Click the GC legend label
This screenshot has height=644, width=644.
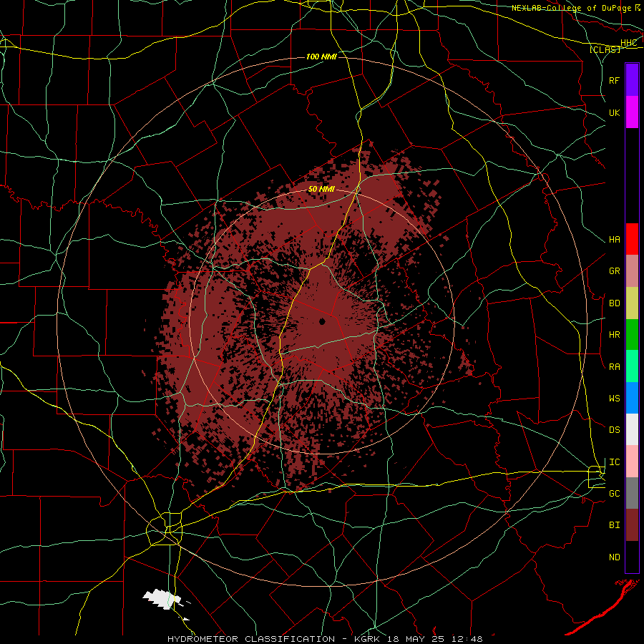coord(615,494)
